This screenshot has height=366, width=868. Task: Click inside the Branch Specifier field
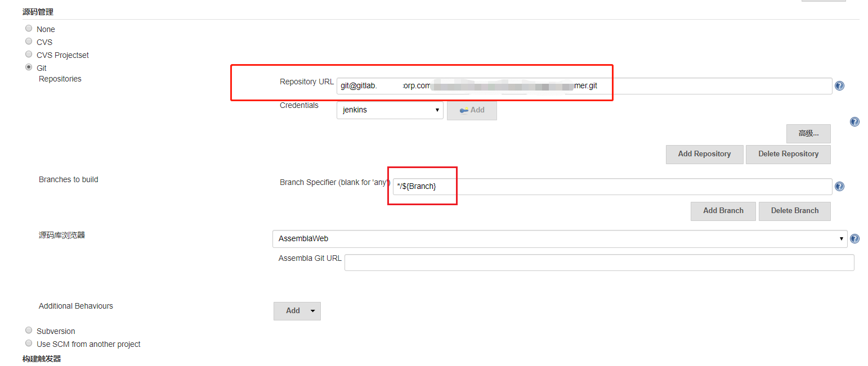[x=612, y=187]
